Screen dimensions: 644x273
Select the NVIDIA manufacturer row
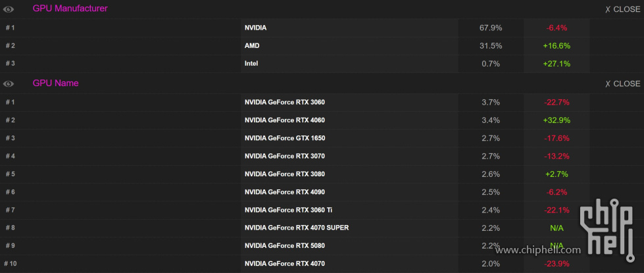(322, 28)
